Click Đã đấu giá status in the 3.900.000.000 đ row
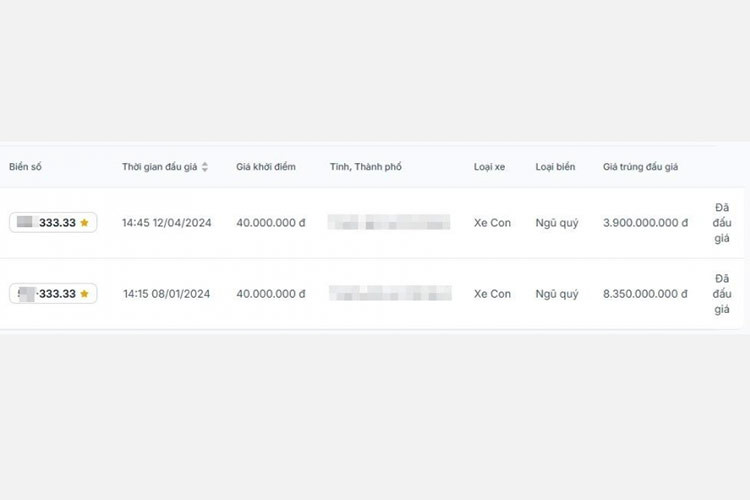Screen dimensions: 750x500 (x=722, y=223)
